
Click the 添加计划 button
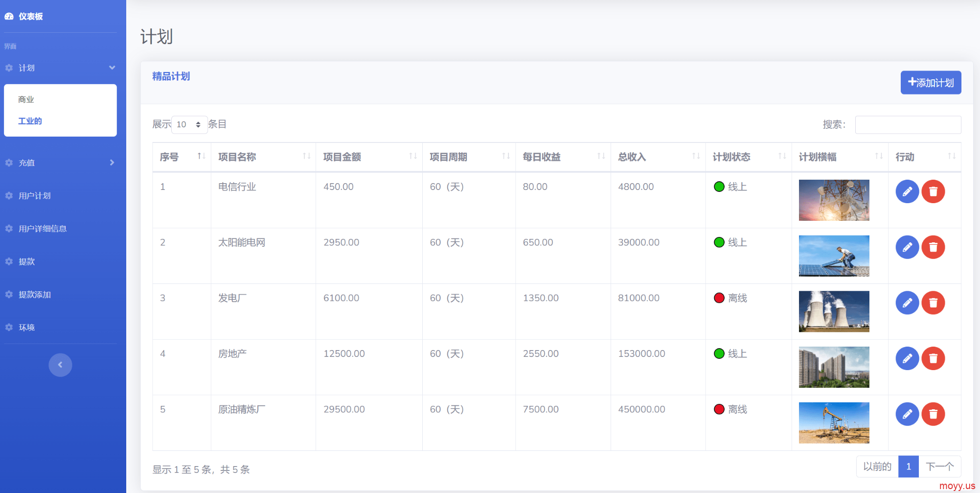(931, 82)
